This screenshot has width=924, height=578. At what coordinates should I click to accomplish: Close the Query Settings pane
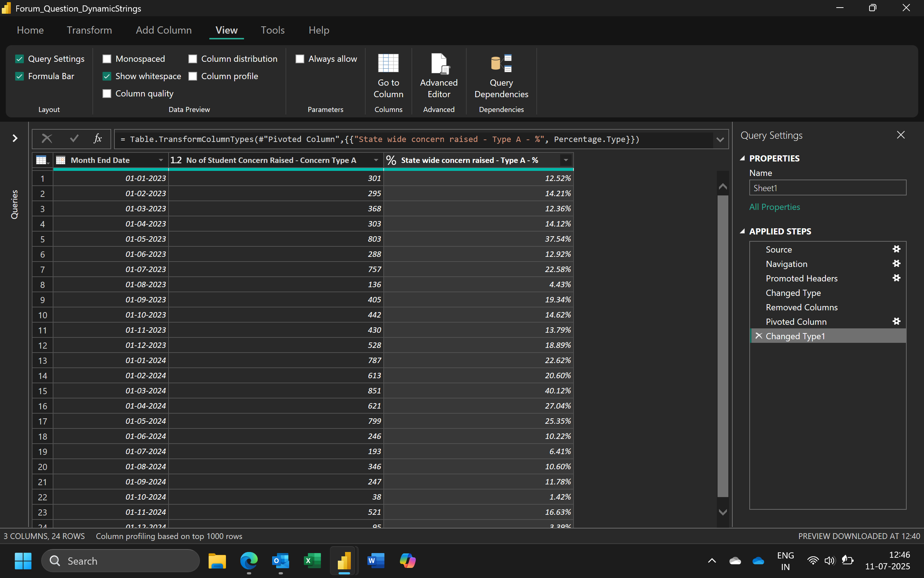(901, 135)
